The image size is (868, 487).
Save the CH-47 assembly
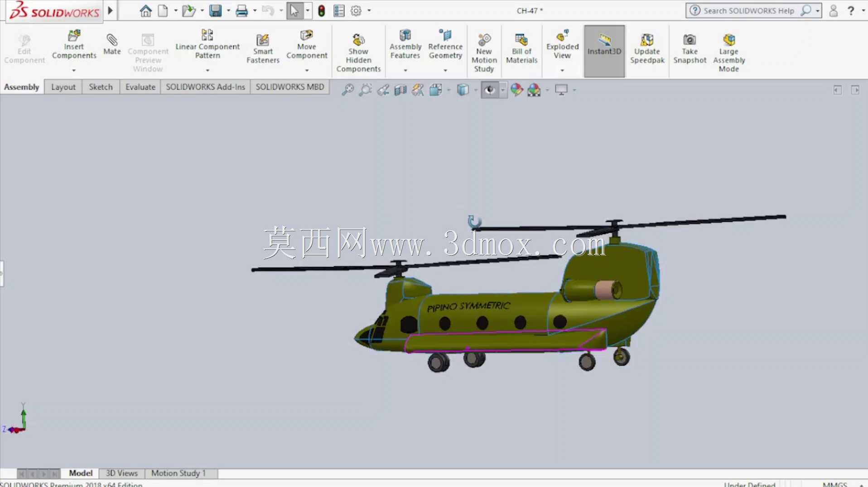pos(216,10)
